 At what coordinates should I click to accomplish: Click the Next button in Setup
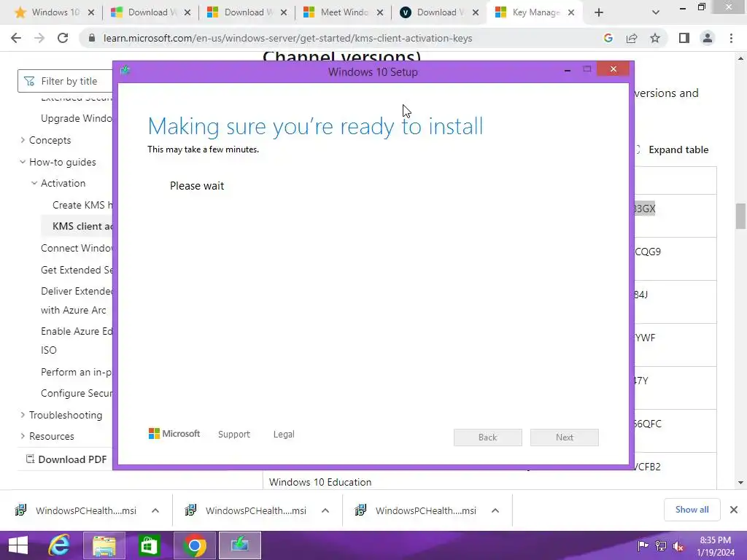pyautogui.click(x=565, y=437)
